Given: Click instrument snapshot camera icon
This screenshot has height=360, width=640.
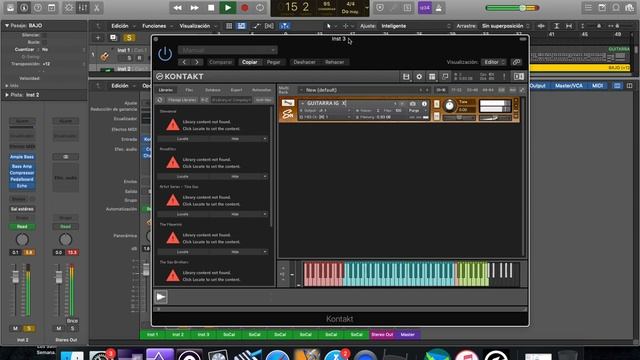Looking at the screenshot, I should click(413, 104).
